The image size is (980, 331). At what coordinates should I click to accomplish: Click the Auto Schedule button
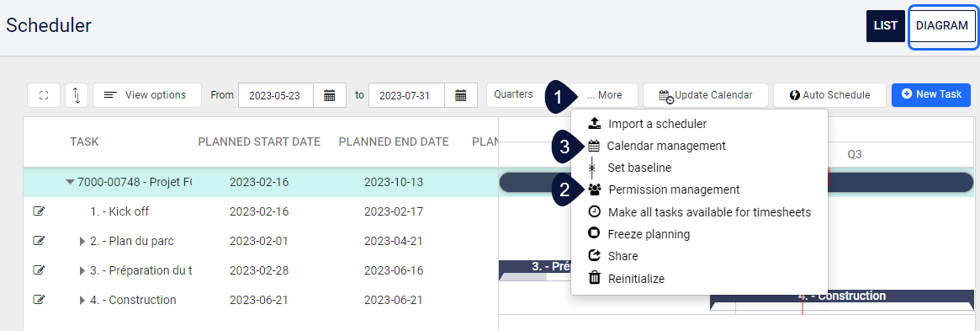click(x=829, y=95)
